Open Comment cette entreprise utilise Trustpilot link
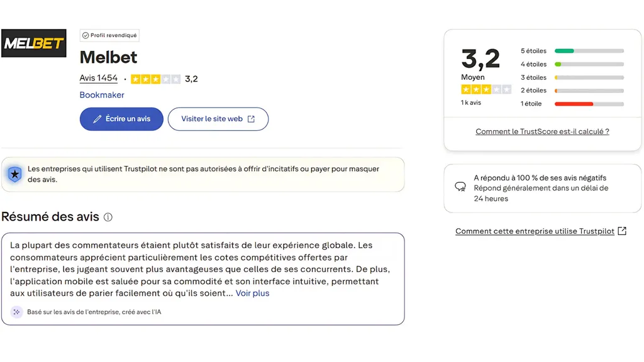644x362 pixels. tap(535, 231)
